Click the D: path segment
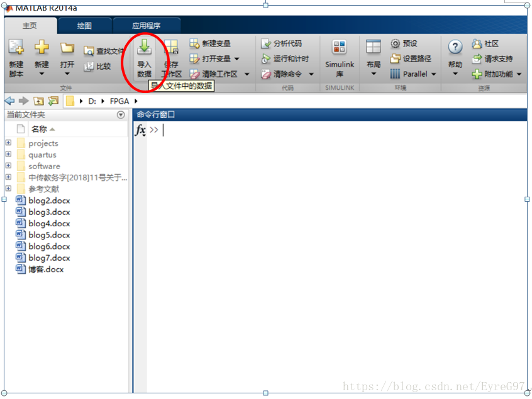Screen dimensions: 532x399 tap(92, 101)
